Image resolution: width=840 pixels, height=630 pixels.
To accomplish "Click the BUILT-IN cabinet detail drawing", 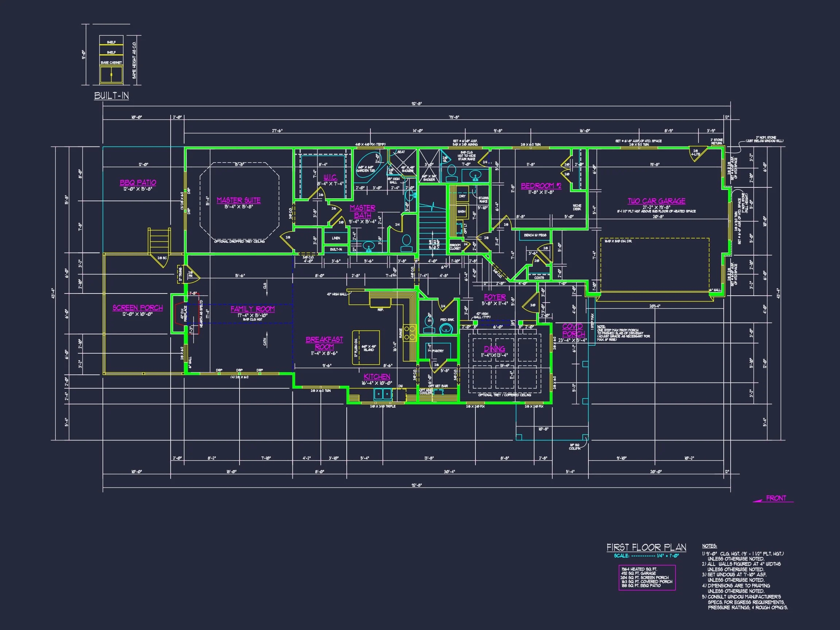I will click(x=112, y=61).
